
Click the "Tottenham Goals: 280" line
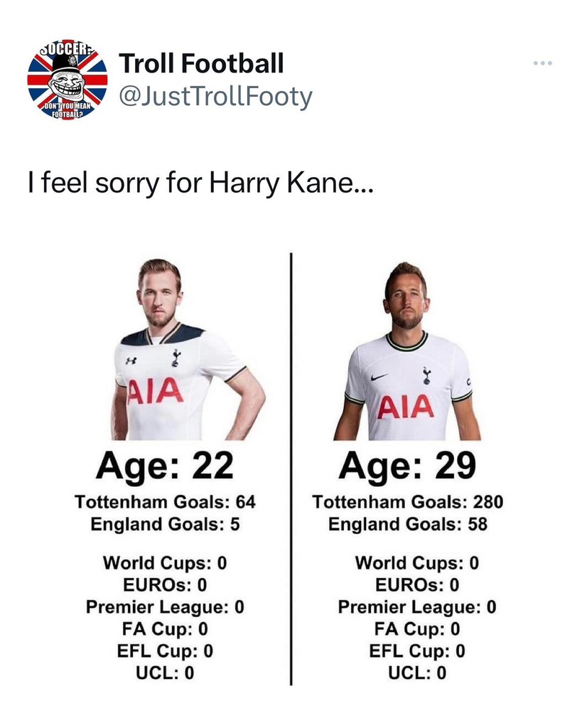point(408,502)
